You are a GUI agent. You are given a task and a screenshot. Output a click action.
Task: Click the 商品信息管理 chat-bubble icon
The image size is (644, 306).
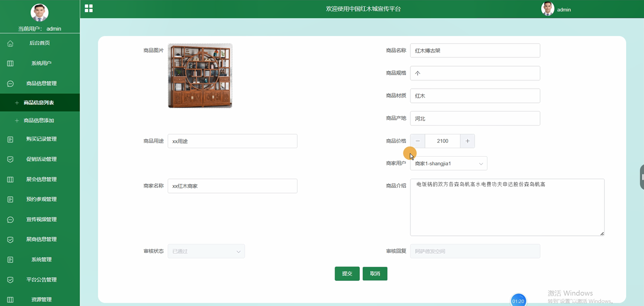pyautogui.click(x=10, y=84)
